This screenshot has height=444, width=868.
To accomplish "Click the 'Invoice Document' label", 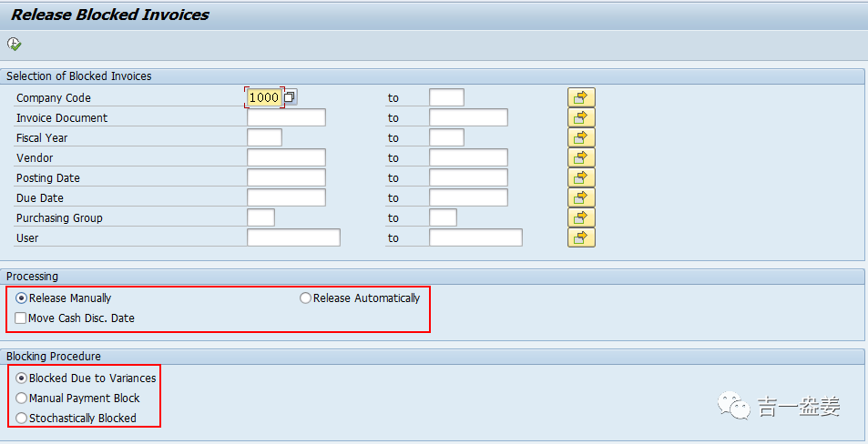I will point(62,117).
